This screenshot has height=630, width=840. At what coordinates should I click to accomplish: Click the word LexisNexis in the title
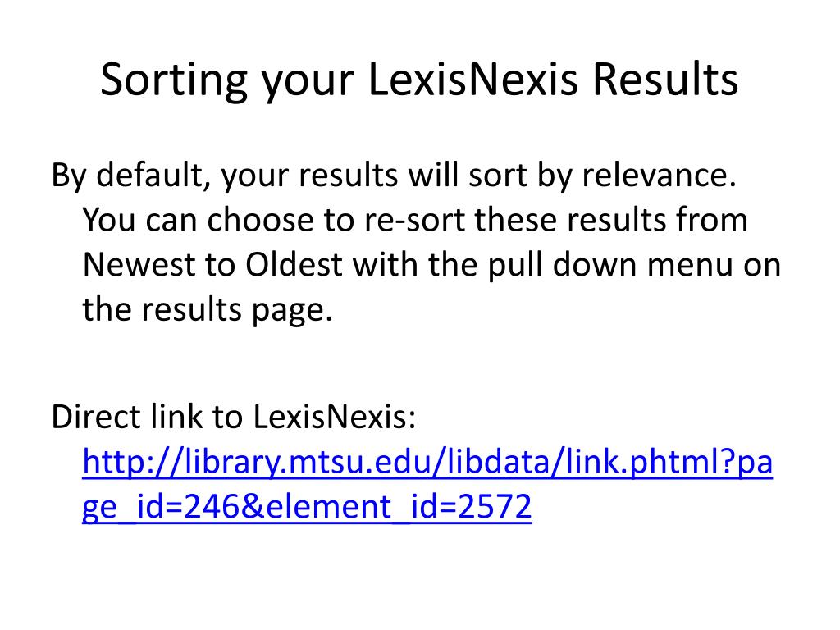pos(473,80)
